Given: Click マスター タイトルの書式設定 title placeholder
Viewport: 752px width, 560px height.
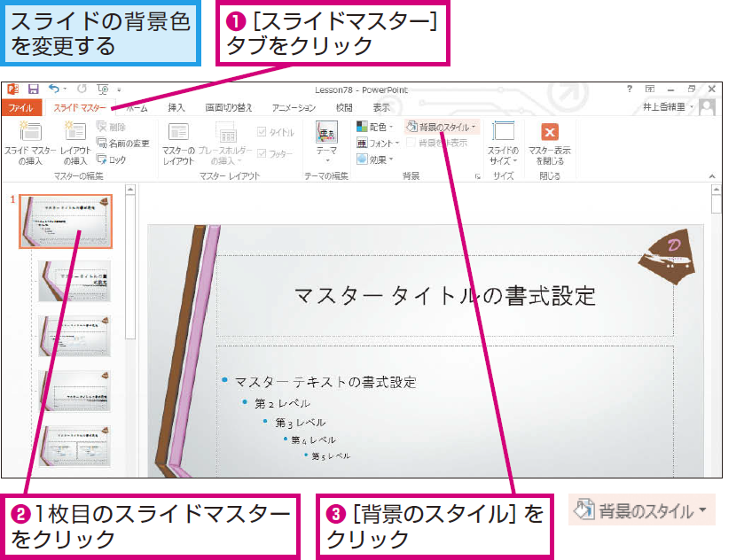Looking at the screenshot, I should (444, 296).
